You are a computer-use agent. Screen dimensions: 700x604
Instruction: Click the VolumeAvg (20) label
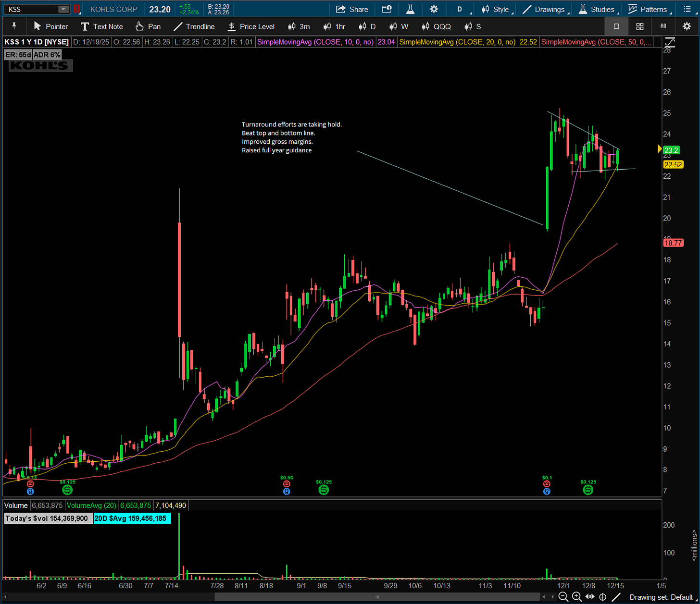coord(91,505)
